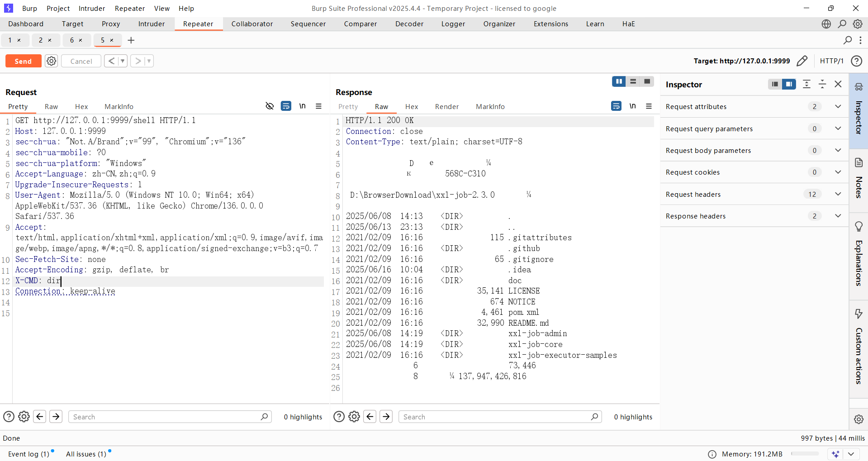Viewport: 868px width, 461px height.
Task: Open forward history dropdown arrow
Action: pyautogui.click(x=149, y=61)
